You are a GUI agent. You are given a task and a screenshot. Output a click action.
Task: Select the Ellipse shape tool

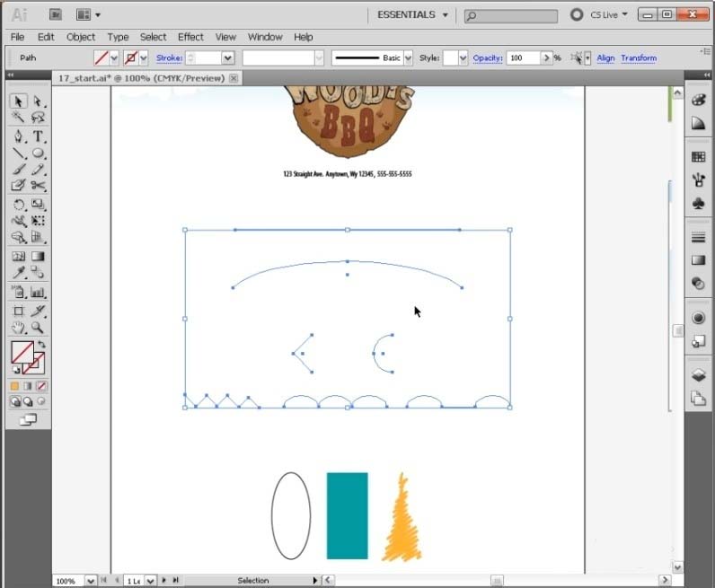click(x=38, y=154)
